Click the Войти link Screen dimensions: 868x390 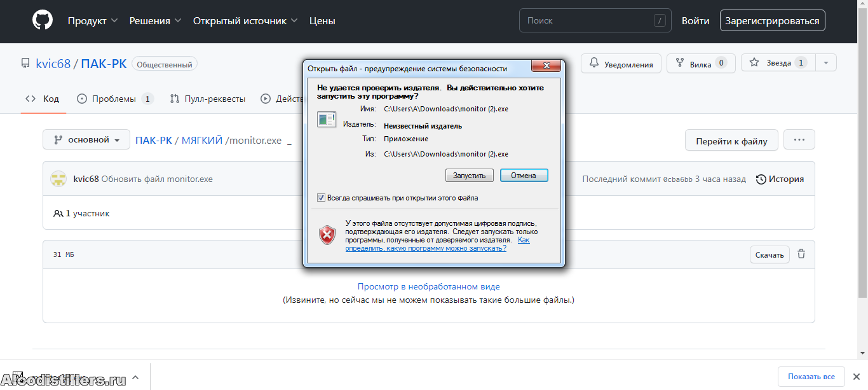coord(696,20)
